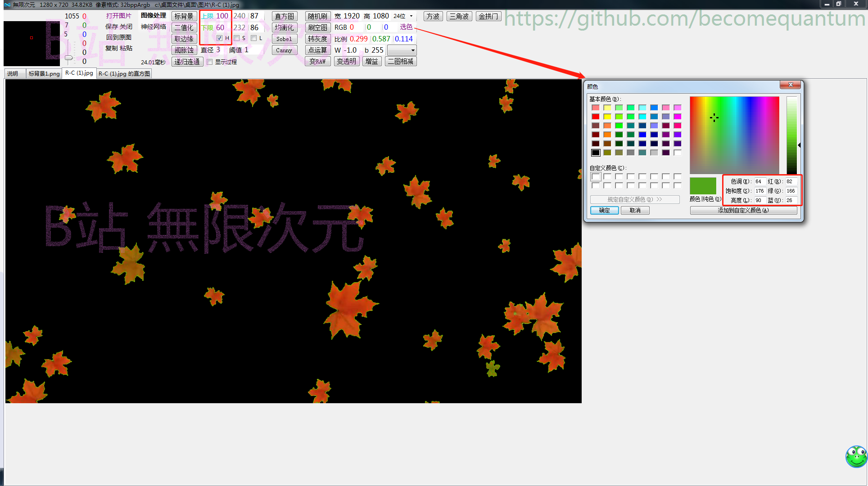Click the 转灰度 grayscale conversion button
Viewport: 868px width, 486px height.
pyautogui.click(x=318, y=39)
